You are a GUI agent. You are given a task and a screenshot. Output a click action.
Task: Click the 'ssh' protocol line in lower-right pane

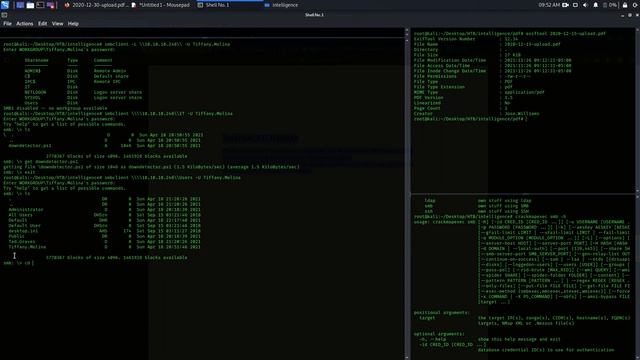click(x=477, y=211)
